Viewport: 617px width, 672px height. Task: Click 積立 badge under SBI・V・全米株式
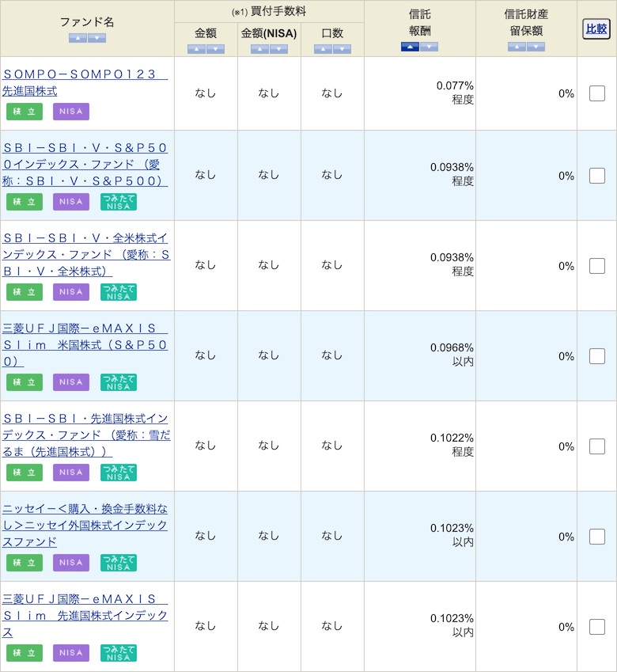pos(25,292)
